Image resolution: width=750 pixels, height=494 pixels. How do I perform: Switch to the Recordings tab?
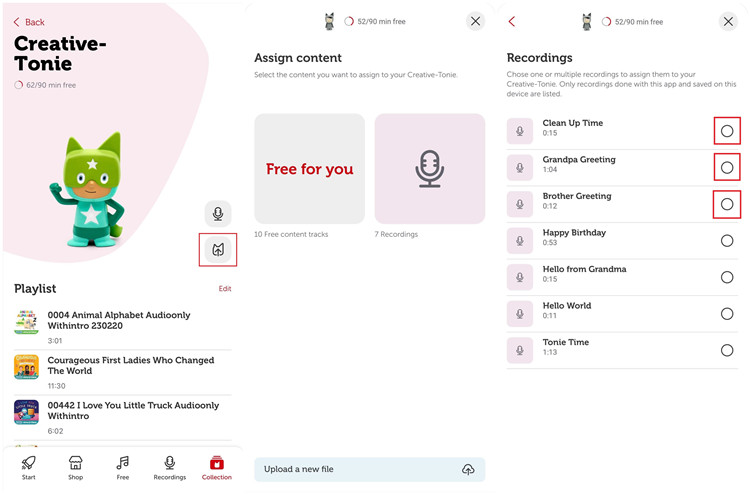[170, 468]
